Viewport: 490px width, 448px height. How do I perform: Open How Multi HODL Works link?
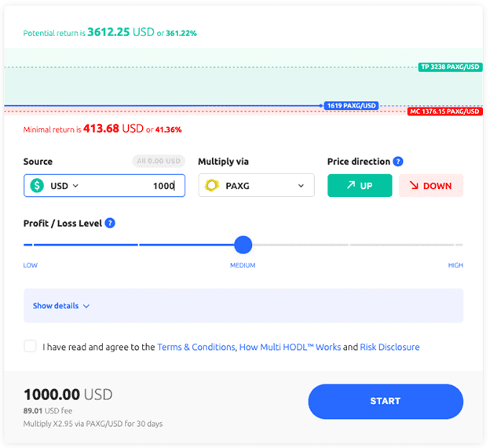(x=290, y=347)
